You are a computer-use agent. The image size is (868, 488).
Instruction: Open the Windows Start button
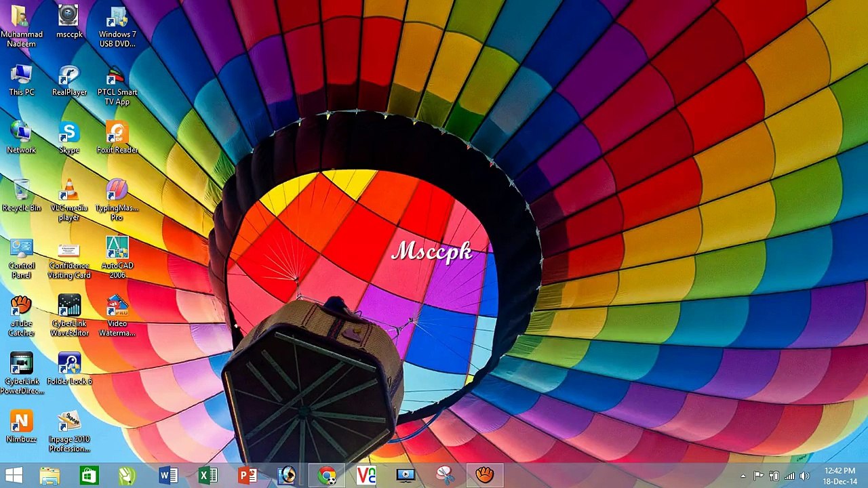point(14,475)
